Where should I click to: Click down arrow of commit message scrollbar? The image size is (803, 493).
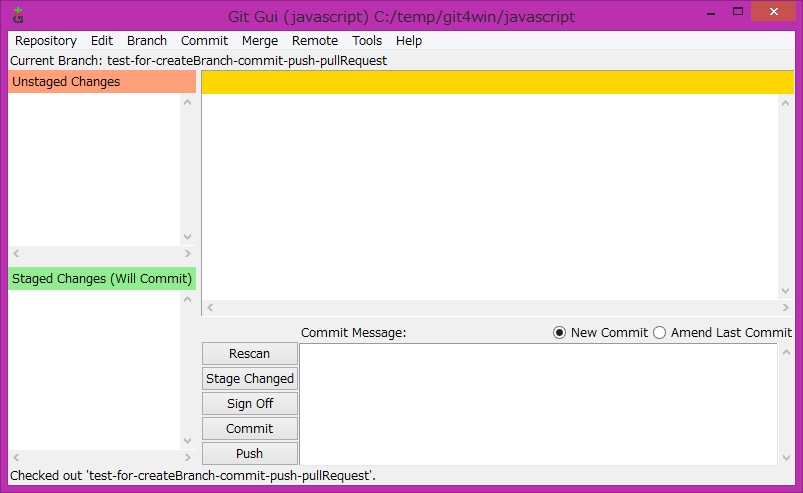787,458
